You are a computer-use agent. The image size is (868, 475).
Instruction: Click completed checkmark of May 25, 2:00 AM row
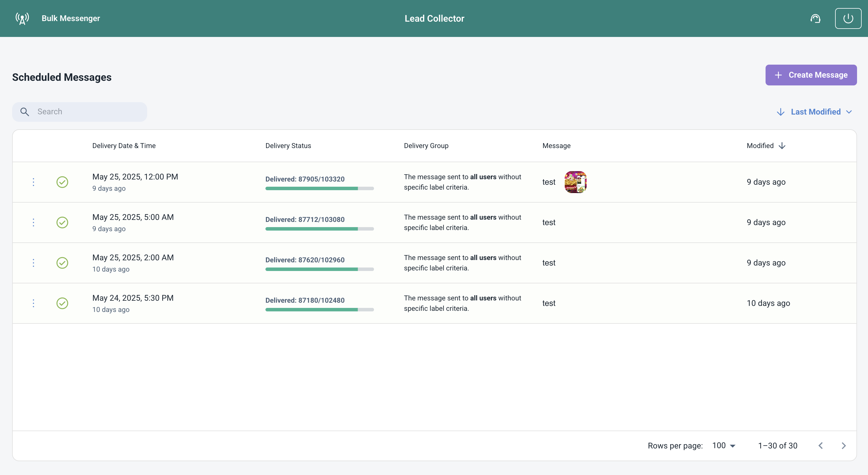click(62, 263)
